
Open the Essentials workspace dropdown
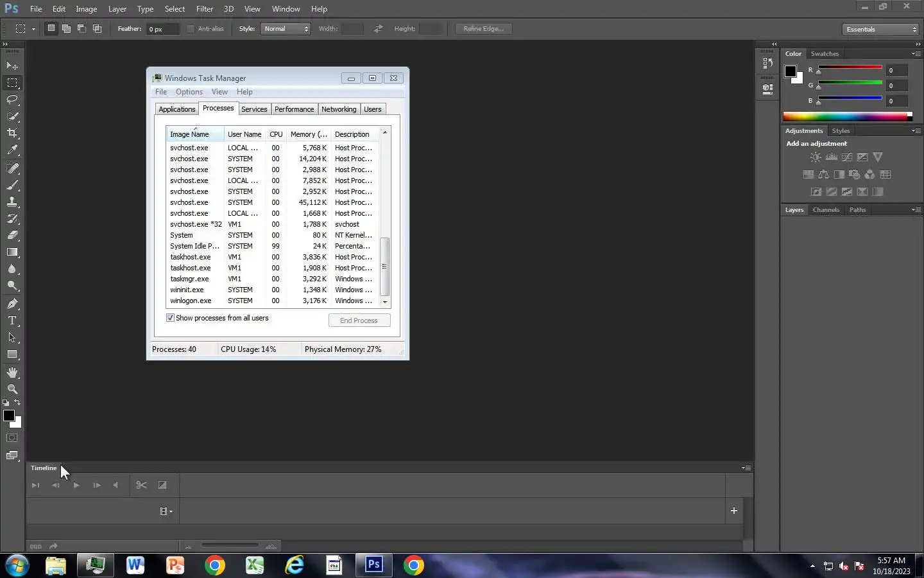tap(881, 30)
